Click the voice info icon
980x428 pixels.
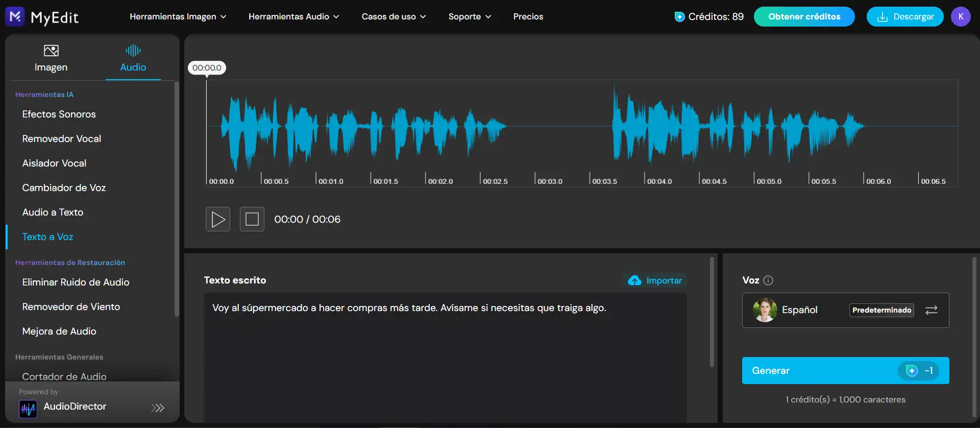coord(768,280)
